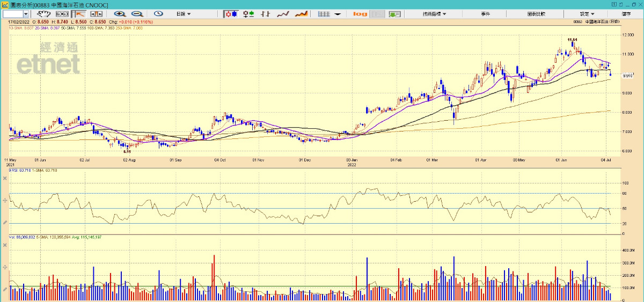Screen dimensions: 644x302
Task: Expand the 技術指標 dropdown menu
Action: 434,14
